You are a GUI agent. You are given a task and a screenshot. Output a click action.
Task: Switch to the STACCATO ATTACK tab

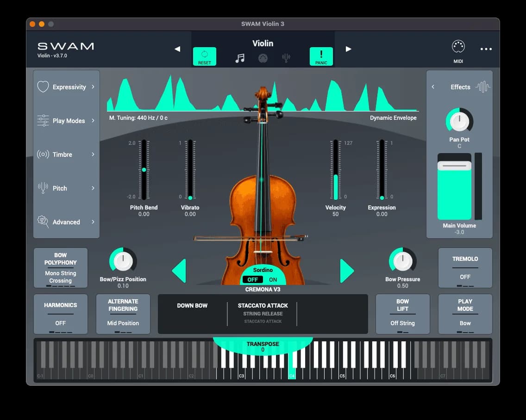(x=263, y=305)
